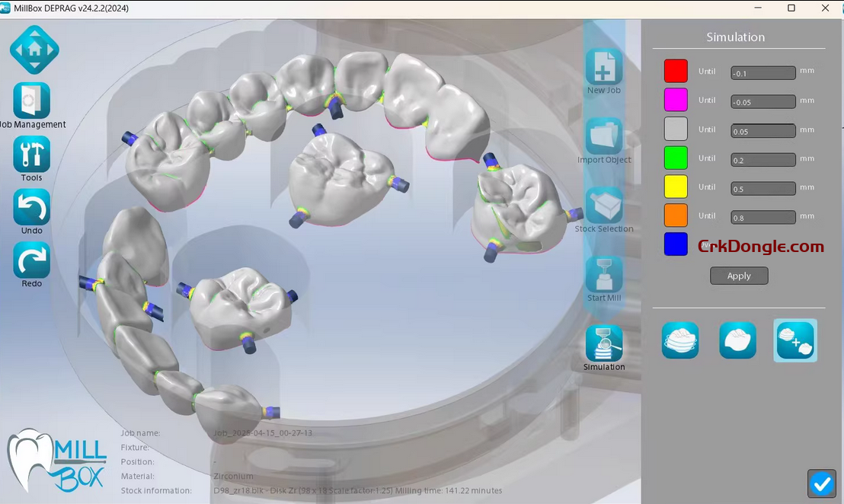The width and height of the screenshot is (844, 504).
Task: Select the yellow color swatch
Action: click(x=675, y=187)
